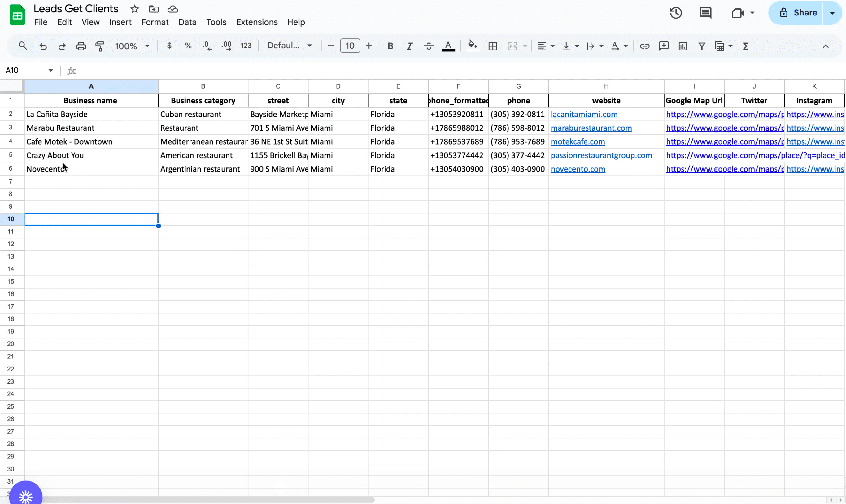Open the functions (sum) menu

pos(745,46)
